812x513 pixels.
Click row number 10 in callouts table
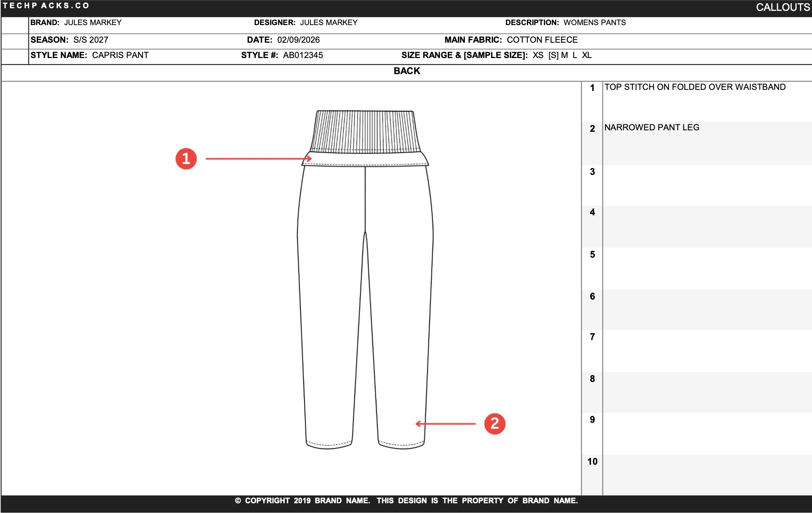tap(592, 462)
